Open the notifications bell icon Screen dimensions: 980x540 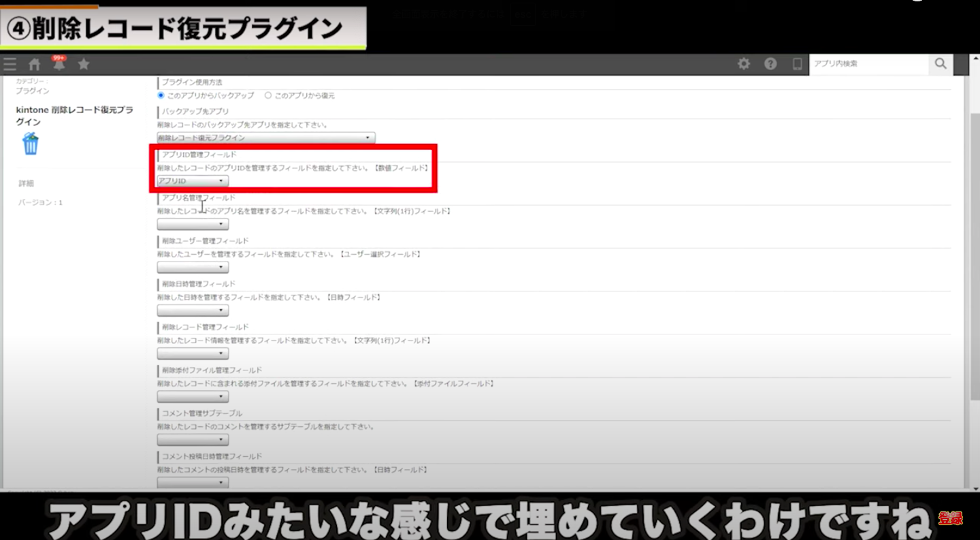[59, 65]
